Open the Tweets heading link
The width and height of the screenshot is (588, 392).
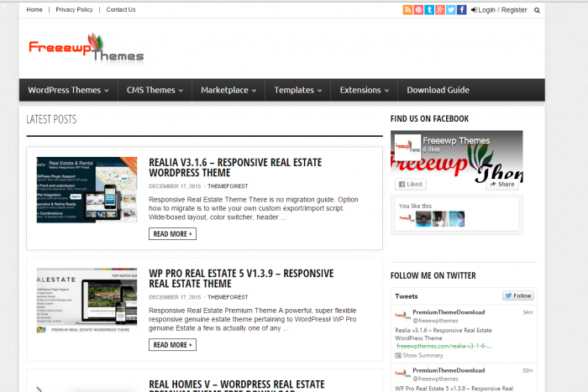click(406, 296)
